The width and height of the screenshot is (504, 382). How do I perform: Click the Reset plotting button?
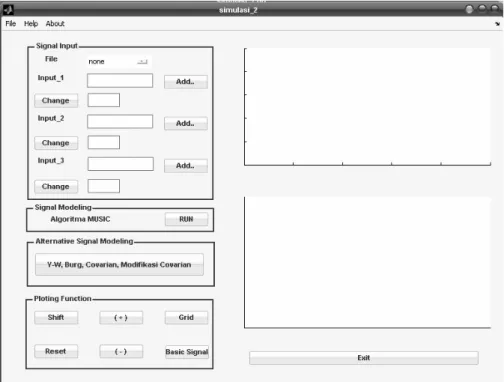tap(56, 351)
